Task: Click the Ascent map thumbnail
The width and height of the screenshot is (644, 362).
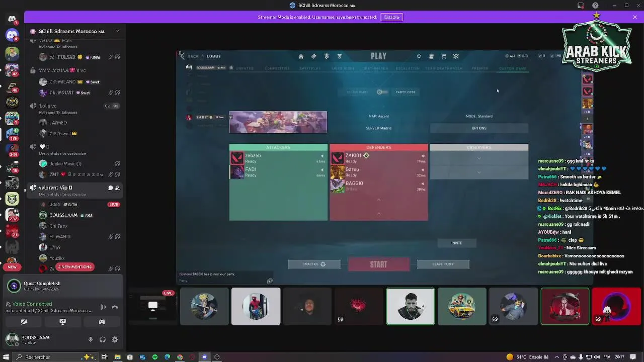Action: click(278, 122)
